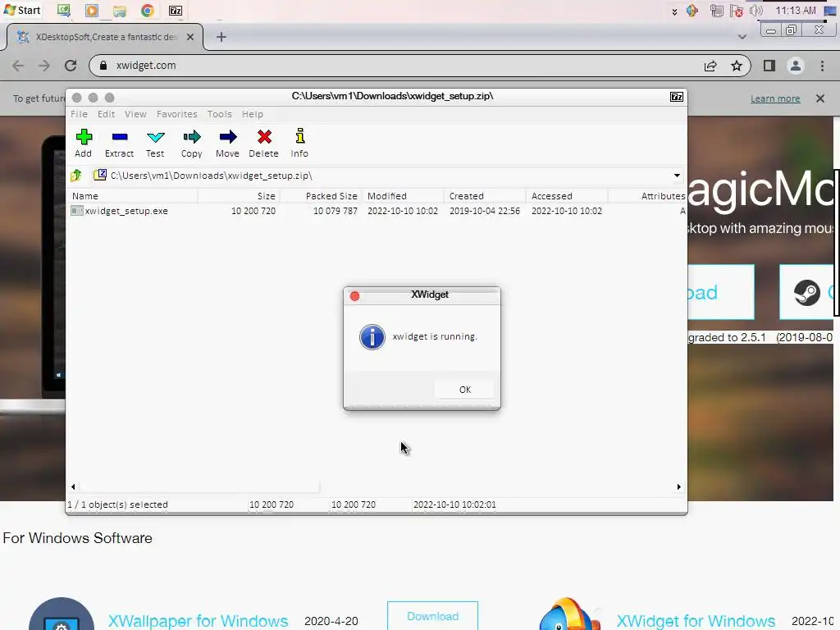Viewport: 840px width, 630px height.
Task: Click the Extract toolbar icon
Action: click(x=120, y=137)
